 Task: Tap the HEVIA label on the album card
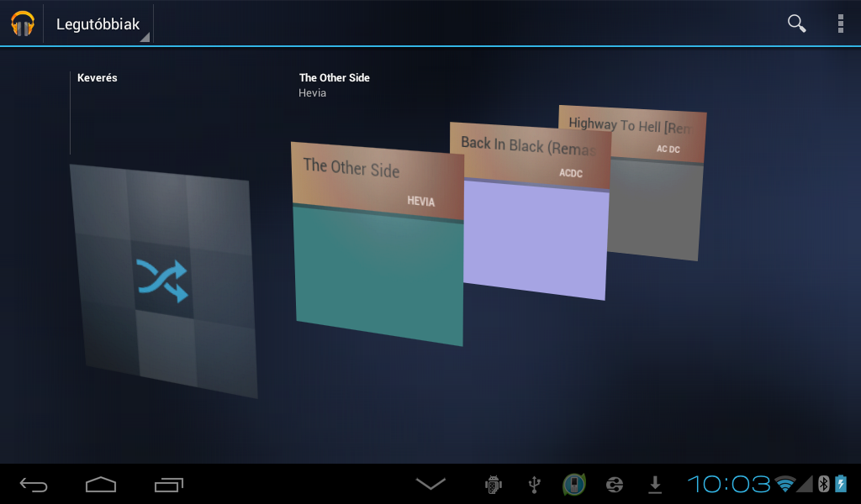click(x=421, y=202)
